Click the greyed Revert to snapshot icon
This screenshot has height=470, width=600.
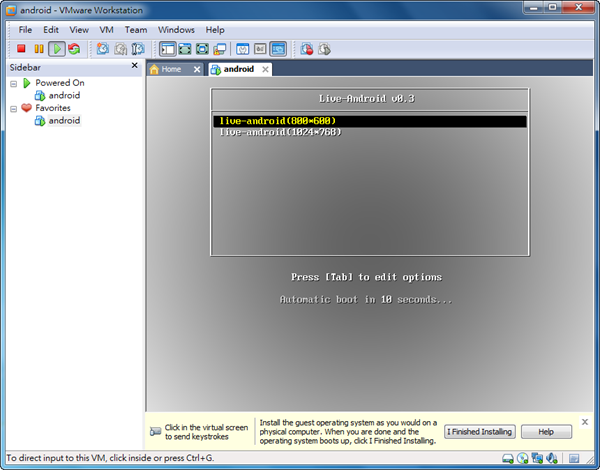point(121,49)
